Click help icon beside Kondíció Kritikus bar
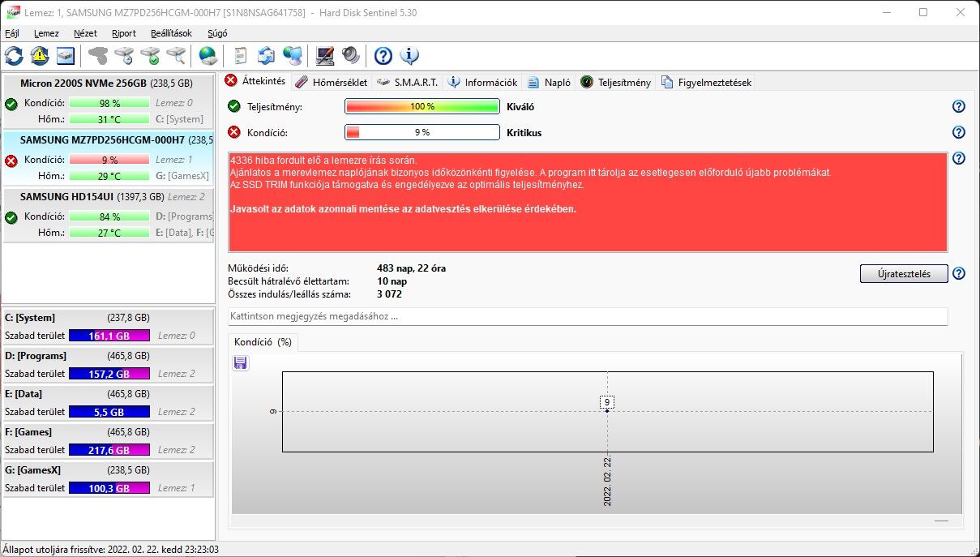The height and width of the screenshot is (557, 980). (x=959, y=132)
